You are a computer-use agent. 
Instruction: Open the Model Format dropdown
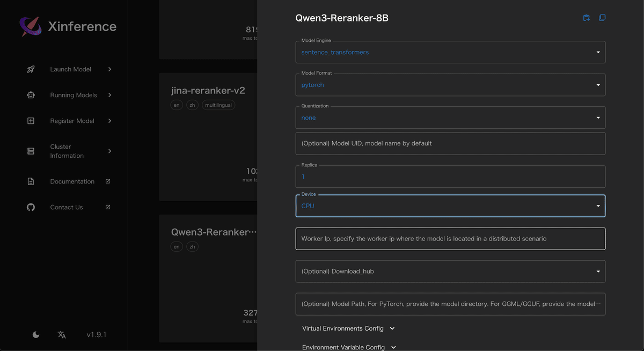click(x=450, y=85)
